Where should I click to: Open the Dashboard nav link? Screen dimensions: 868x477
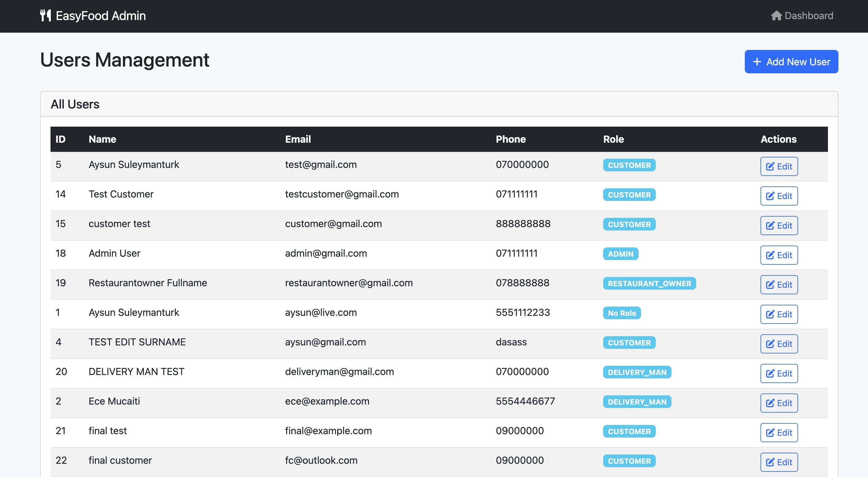(808, 15)
